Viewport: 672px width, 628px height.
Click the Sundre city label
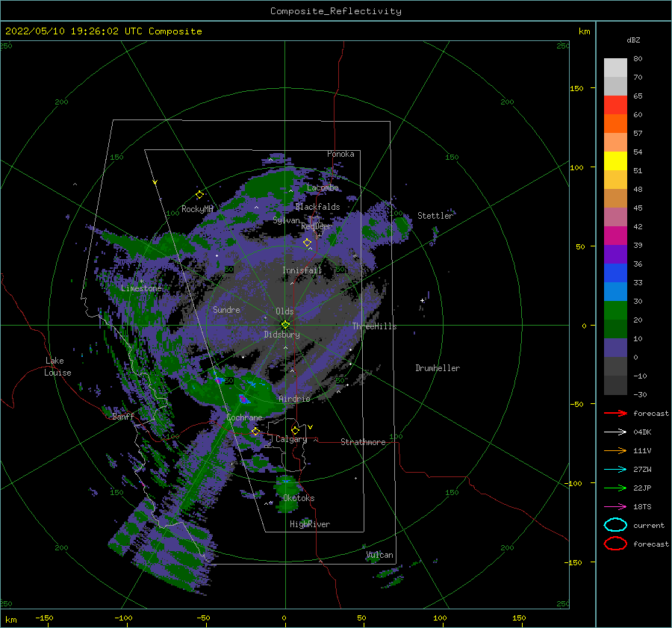[226, 309]
